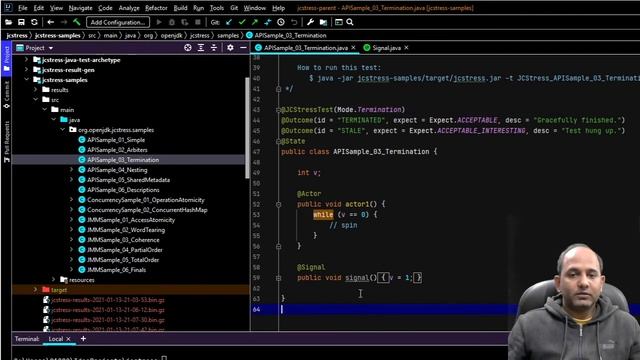Open settings wrench icon in toolbar
Viewport: 640px width, 360px height.
(310, 22)
